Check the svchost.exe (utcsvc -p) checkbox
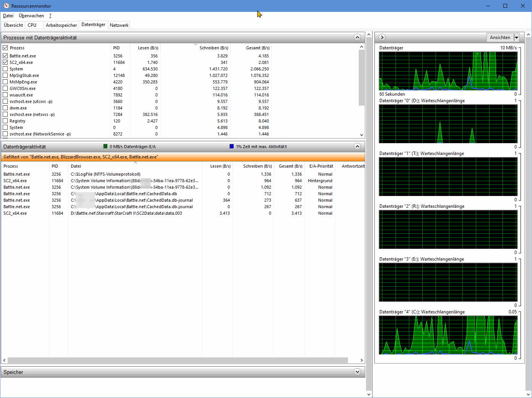532x398 pixels. tap(5, 101)
